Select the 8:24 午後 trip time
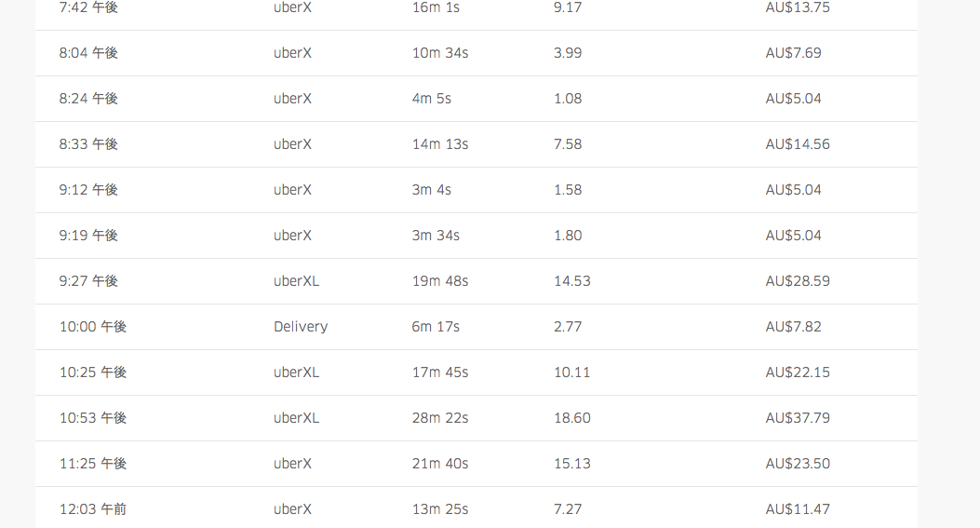This screenshot has width=980, height=528. [88, 99]
